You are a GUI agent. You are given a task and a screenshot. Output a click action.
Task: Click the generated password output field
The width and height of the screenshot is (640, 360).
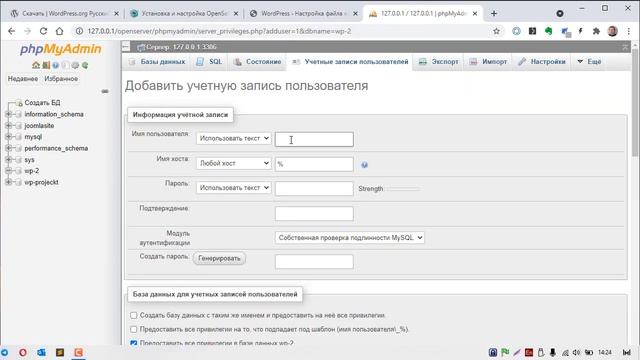[x=314, y=262]
